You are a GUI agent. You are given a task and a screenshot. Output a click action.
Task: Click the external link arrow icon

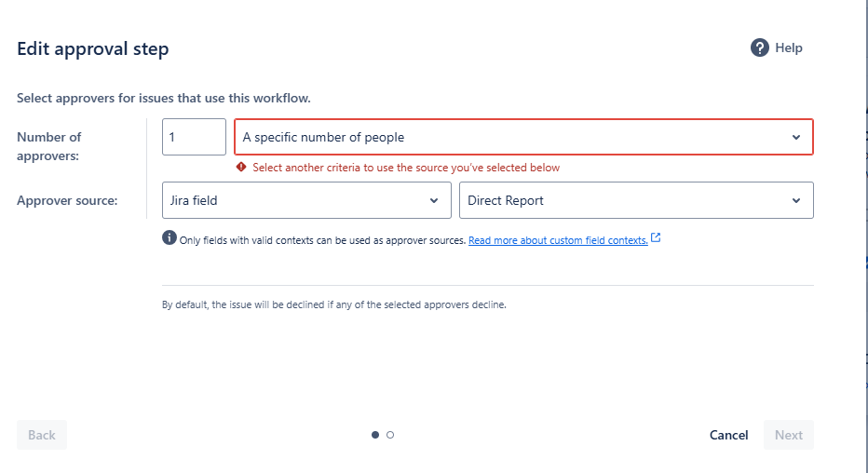tap(656, 237)
